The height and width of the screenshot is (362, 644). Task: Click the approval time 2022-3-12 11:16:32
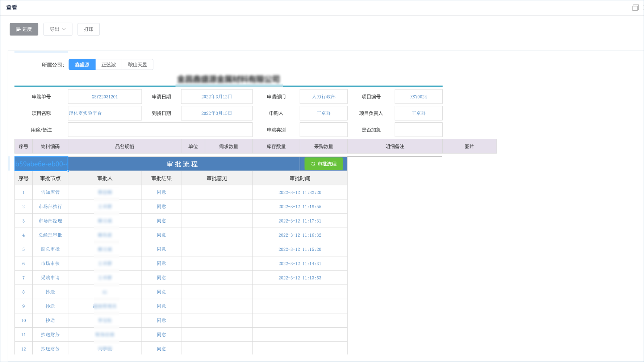[x=300, y=235]
